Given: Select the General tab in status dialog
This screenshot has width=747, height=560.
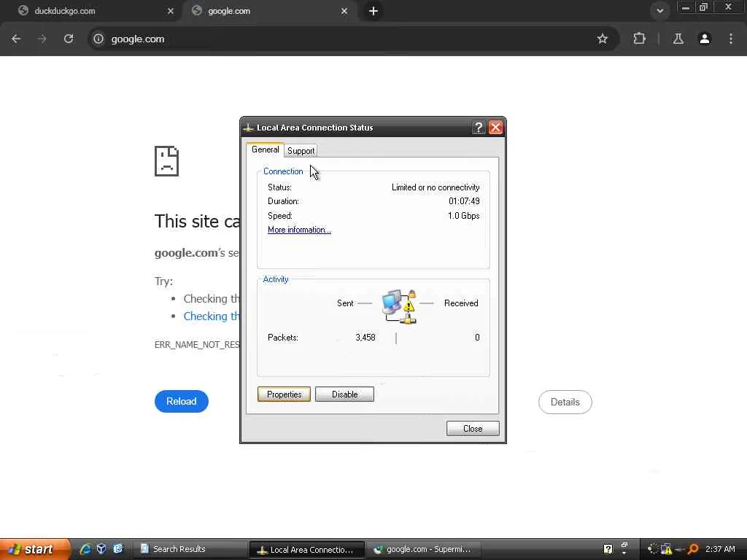Looking at the screenshot, I should pos(265,149).
